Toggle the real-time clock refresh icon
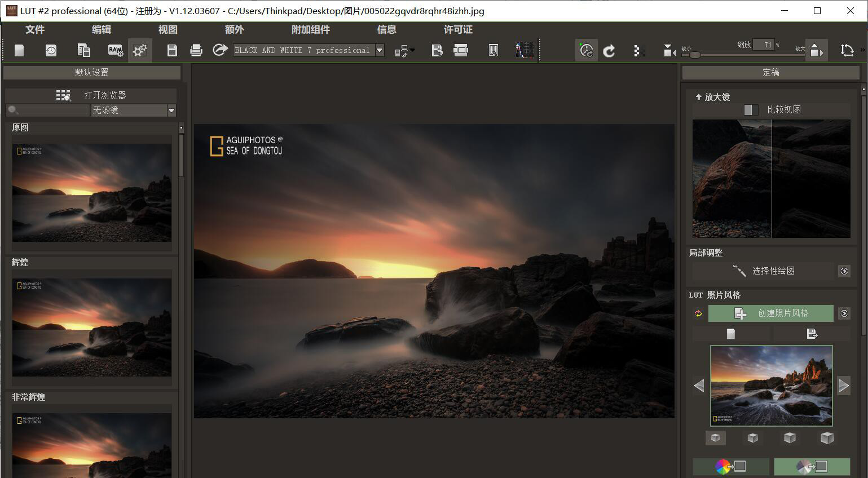The width and height of the screenshot is (868, 478). tap(587, 51)
